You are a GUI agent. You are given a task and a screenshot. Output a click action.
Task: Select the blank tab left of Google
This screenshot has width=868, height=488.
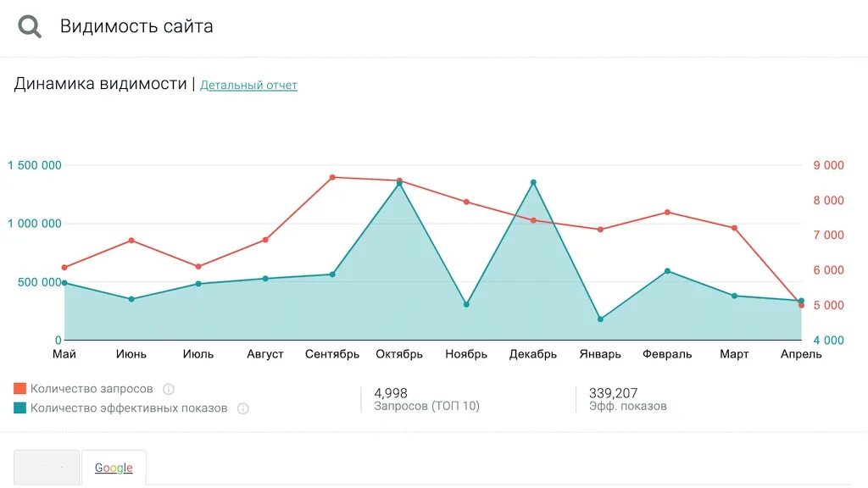pyautogui.click(x=47, y=468)
